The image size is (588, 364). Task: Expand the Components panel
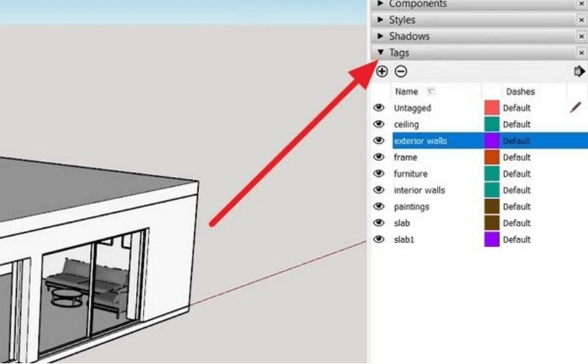[x=380, y=4]
